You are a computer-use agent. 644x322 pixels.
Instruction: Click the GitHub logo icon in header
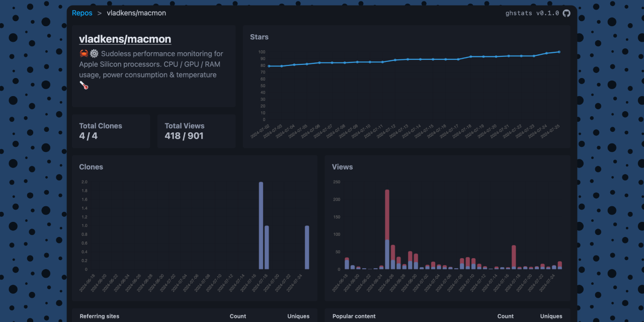coord(567,13)
